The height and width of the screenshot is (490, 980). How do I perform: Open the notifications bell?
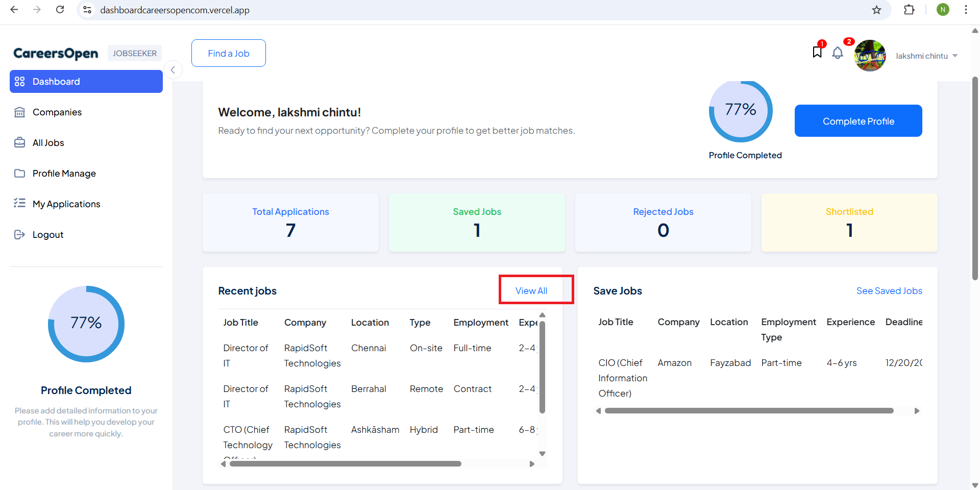pos(838,53)
